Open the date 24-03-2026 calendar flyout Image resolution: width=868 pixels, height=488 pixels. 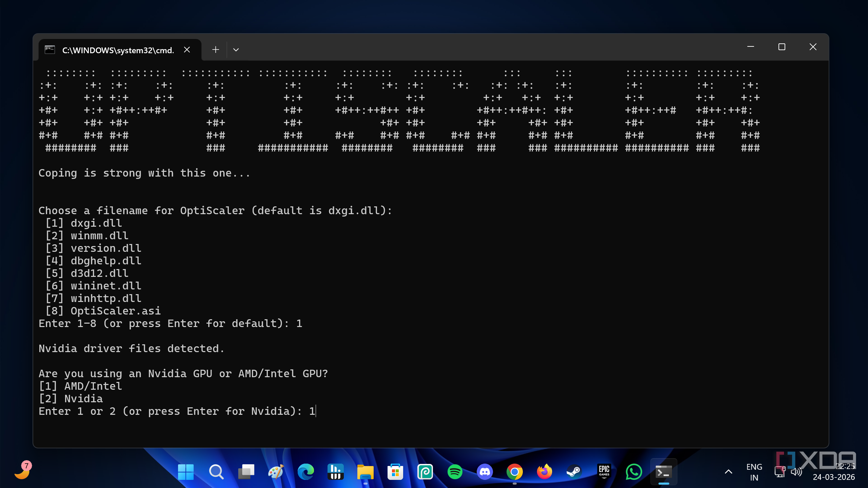pyautogui.click(x=834, y=477)
